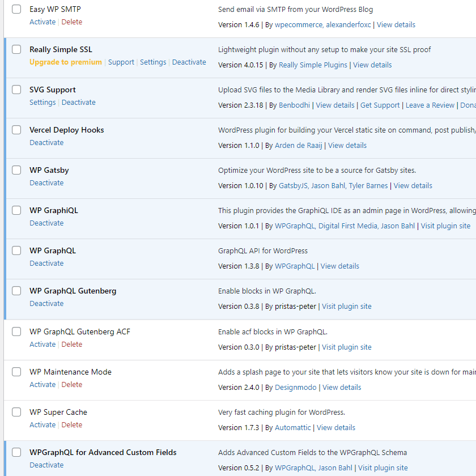
Task: View details for Easy WP SMTP
Action: point(396,24)
